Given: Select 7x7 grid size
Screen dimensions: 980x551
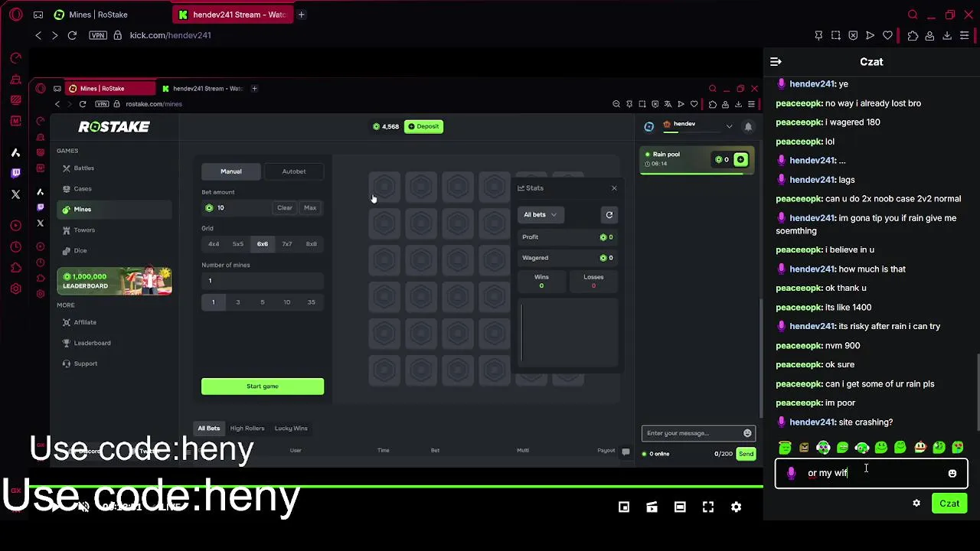Looking at the screenshot, I should pyautogui.click(x=287, y=244).
